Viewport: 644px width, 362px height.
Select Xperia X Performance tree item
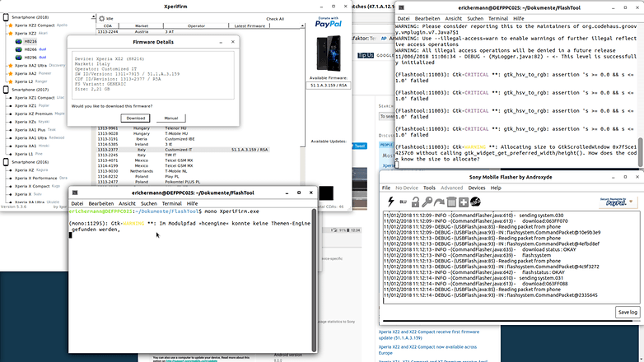coord(40,179)
